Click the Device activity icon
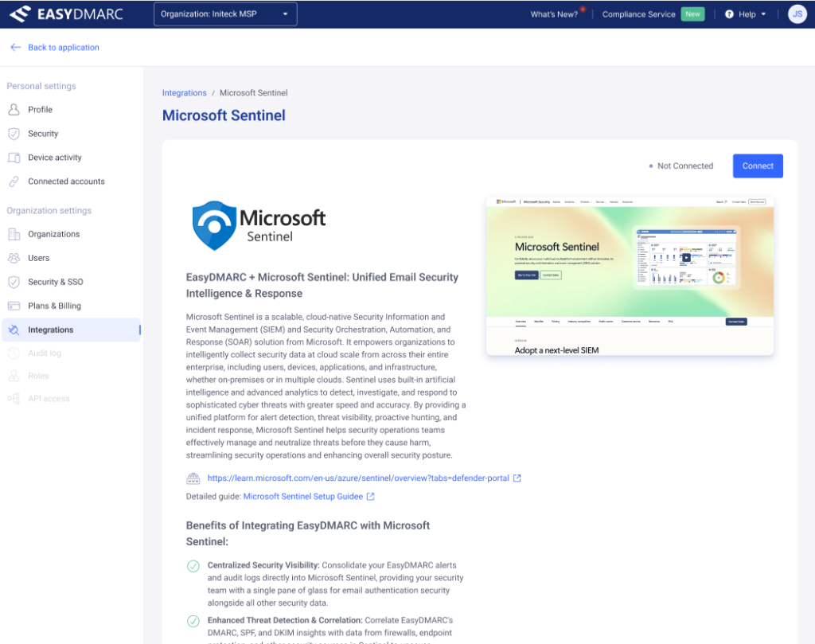This screenshot has width=815, height=644. tap(14, 158)
